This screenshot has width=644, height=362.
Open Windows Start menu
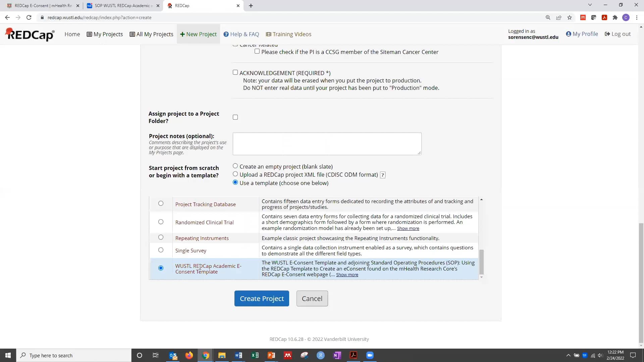pos(8,355)
